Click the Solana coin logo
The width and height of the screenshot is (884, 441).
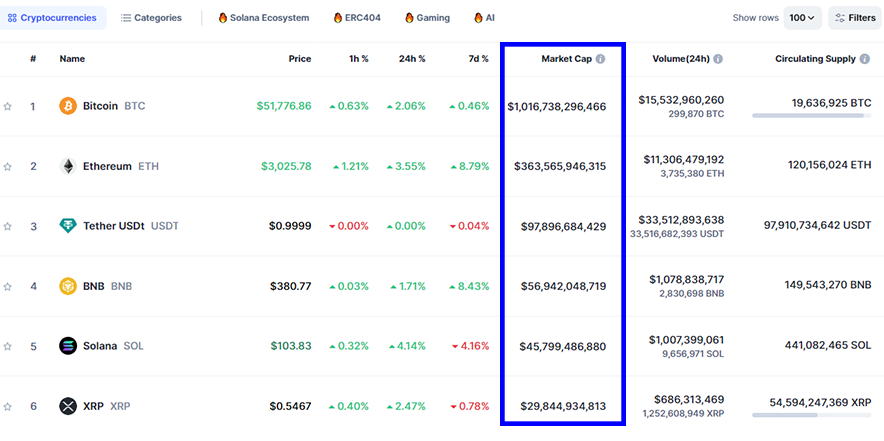(68, 346)
